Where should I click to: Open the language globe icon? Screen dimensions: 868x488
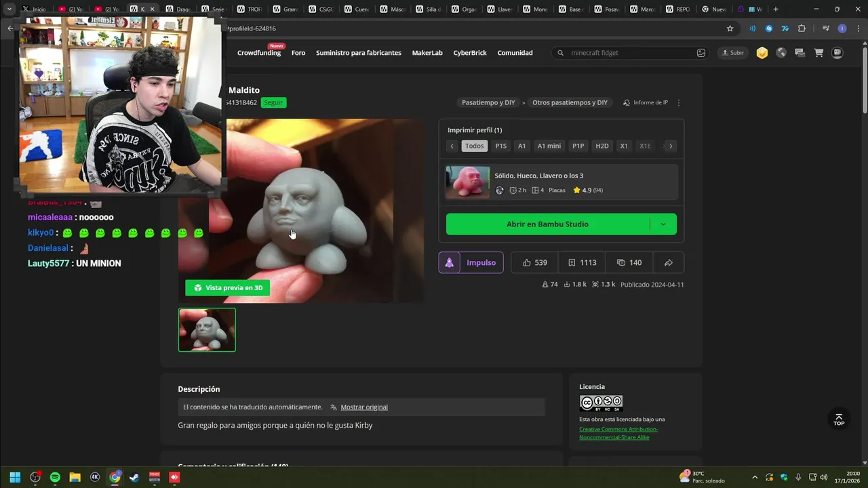coord(781,53)
